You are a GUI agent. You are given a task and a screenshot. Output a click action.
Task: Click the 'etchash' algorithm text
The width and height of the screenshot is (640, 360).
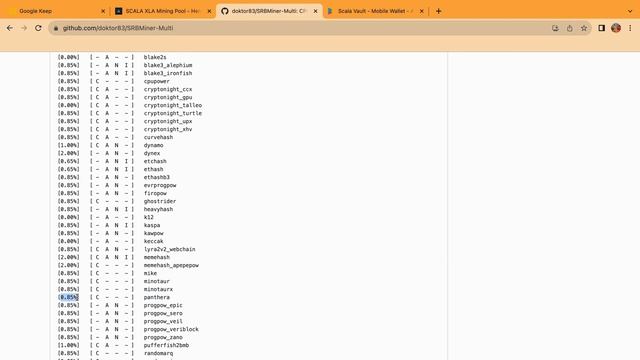155,161
